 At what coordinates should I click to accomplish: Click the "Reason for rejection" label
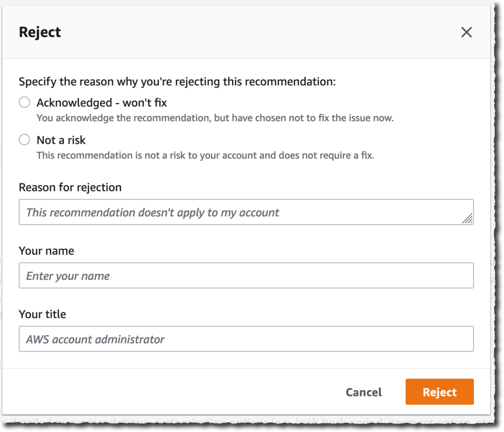[70, 187]
